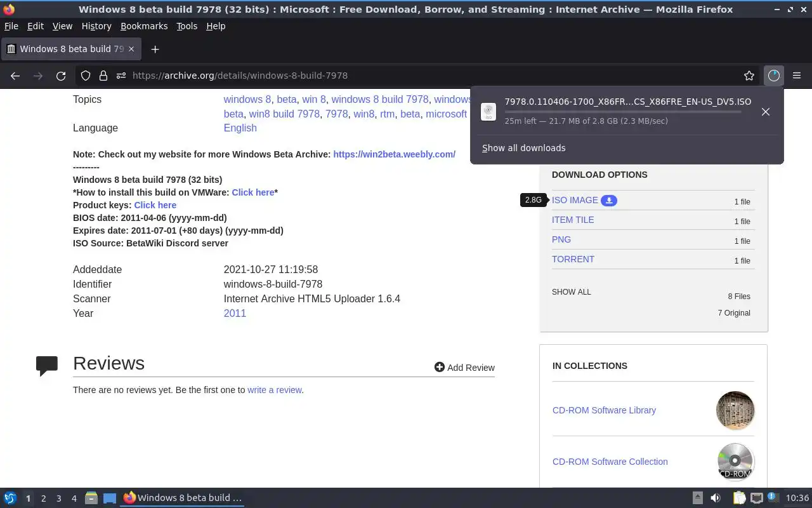812x508 pixels.
Task: Open the removable media tray icon
Action: pos(697,498)
